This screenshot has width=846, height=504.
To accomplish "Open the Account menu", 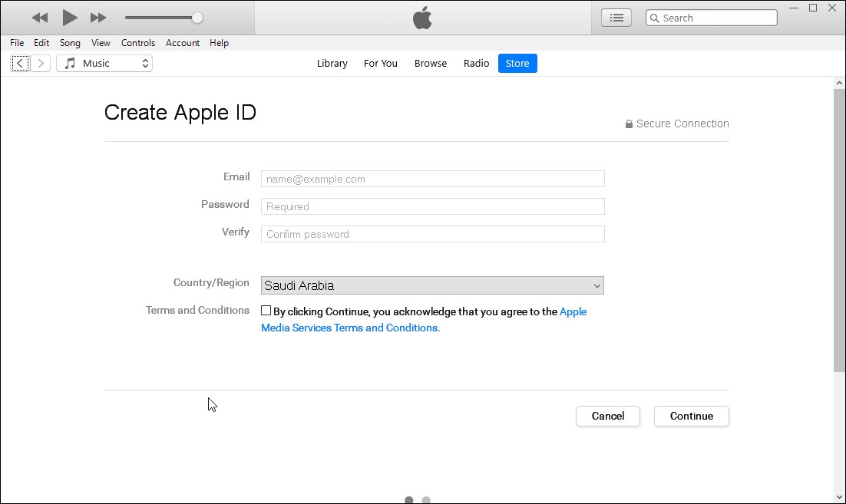I will pyautogui.click(x=183, y=43).
